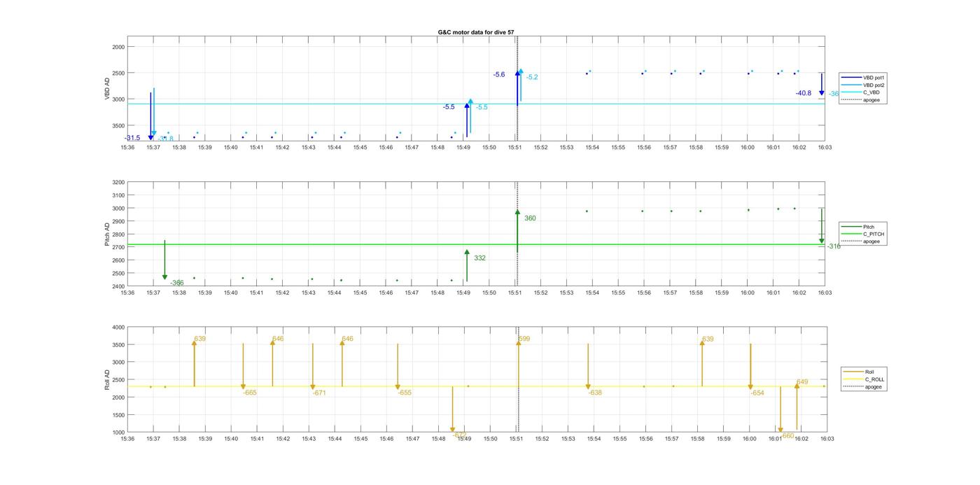Click the '-40.8' VBD data label

pyautogui.click(x=803, y=93)
